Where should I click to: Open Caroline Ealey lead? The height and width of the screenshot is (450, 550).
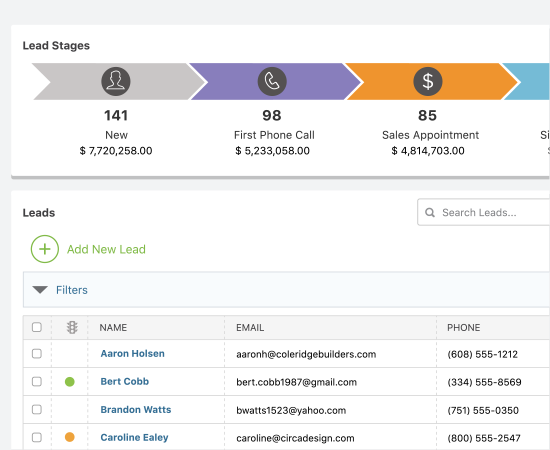(134, 438)
